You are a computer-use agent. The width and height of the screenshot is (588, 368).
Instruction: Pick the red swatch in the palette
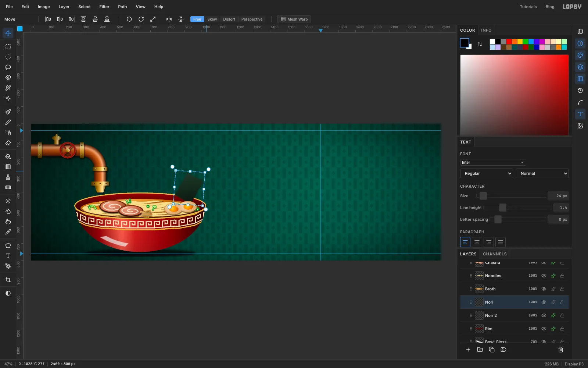[509, 42]
